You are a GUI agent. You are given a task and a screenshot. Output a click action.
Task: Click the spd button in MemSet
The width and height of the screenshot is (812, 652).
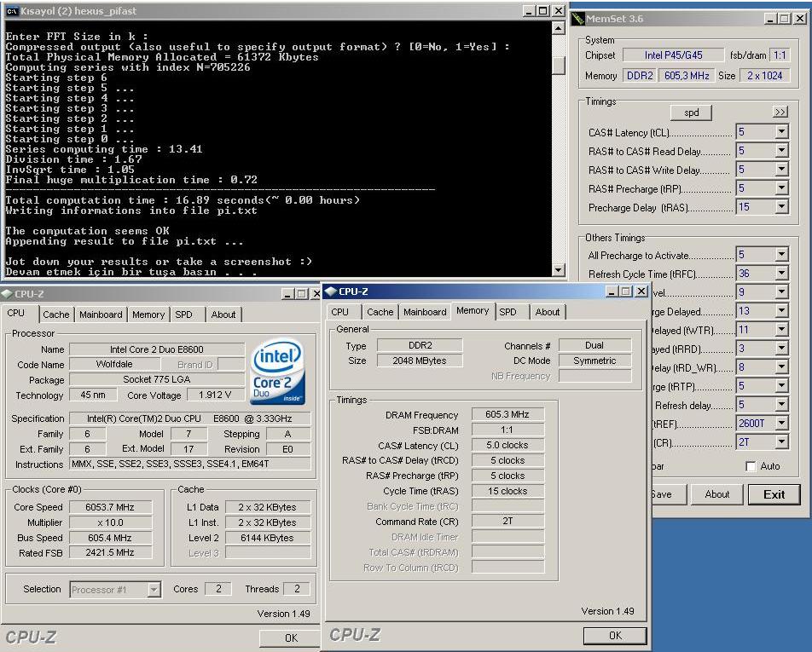pos(691,113)
